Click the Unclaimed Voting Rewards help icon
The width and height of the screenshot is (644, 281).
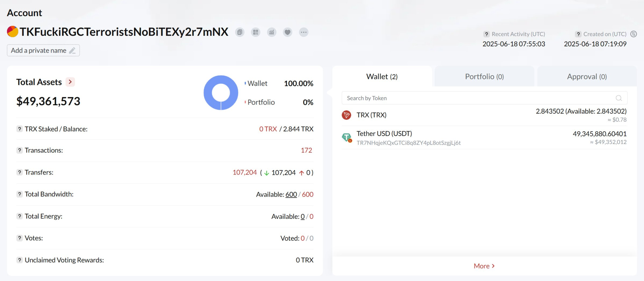19,260
